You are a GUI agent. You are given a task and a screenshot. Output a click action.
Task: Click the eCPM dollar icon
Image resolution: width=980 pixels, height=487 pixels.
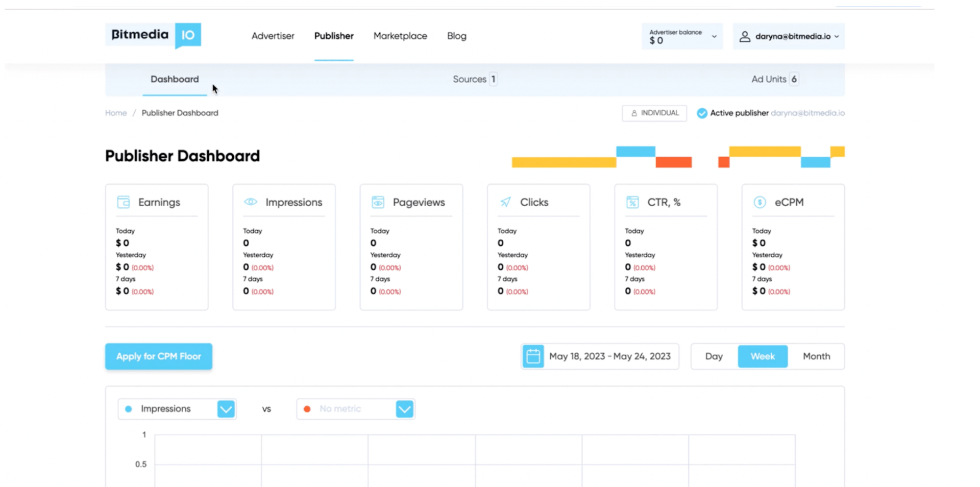(x=759, y=202)
